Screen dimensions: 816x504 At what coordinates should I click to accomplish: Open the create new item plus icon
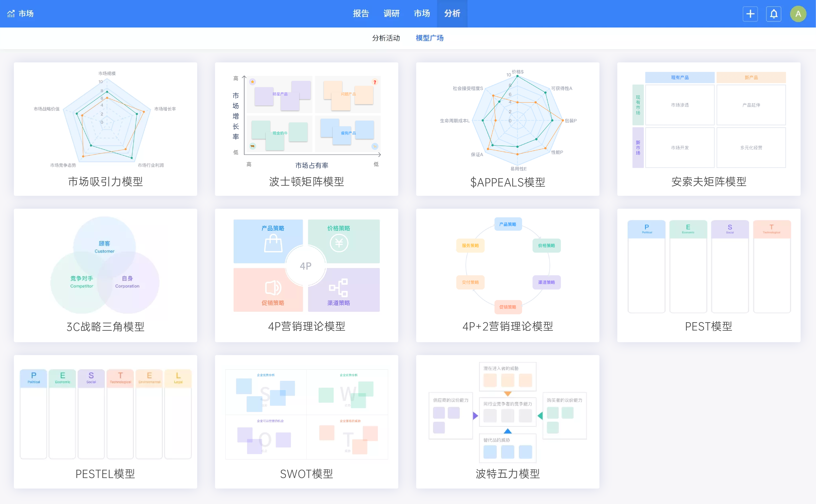(750, 14)
